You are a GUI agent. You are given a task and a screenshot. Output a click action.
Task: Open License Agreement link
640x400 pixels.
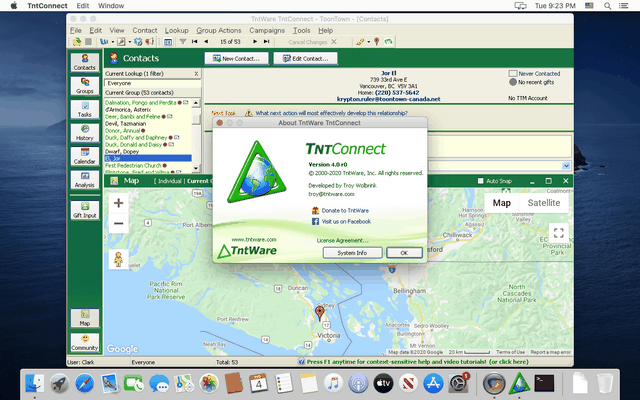tap(342, 240)
